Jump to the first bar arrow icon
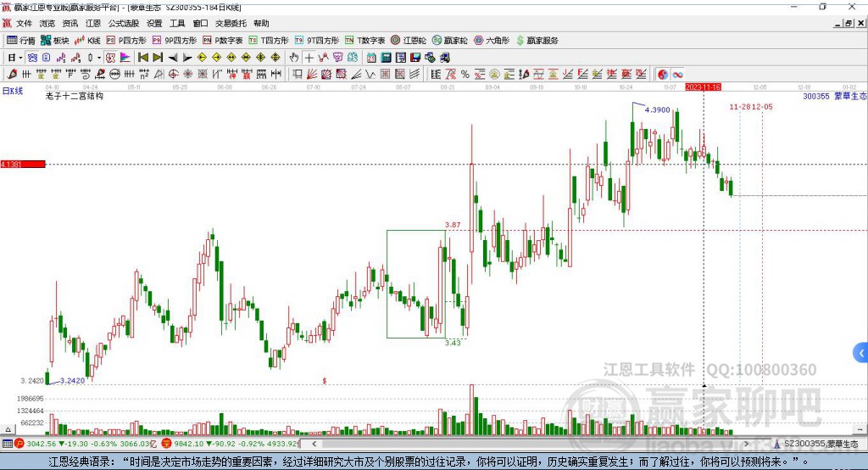 pos(142,57)
